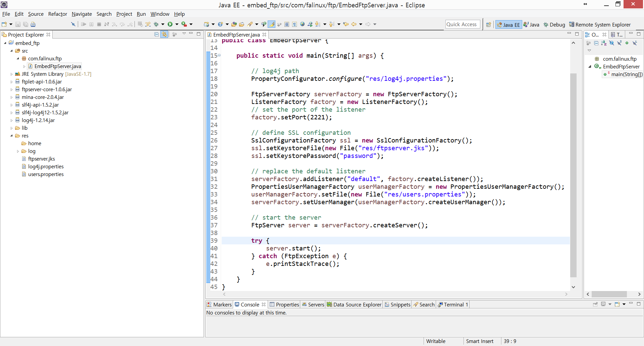Switch to the Terminal 1 tab
This screenshot has height=346, width=644.
(x=453, y=304)
